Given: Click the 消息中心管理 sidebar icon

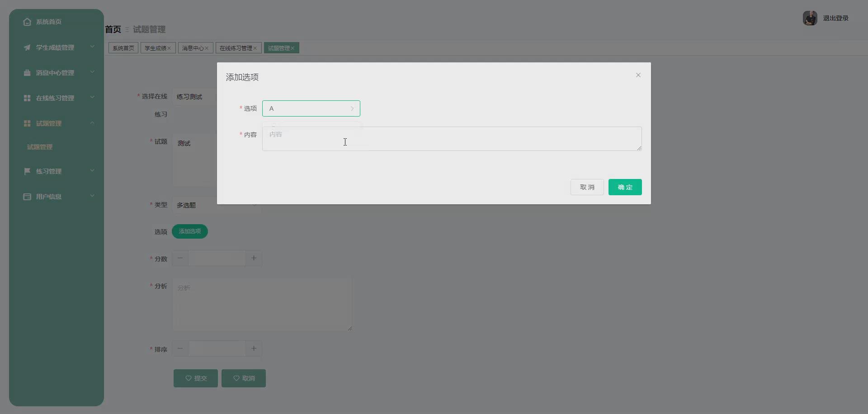Looking at the screenshot, I should [x=27, y=72].
